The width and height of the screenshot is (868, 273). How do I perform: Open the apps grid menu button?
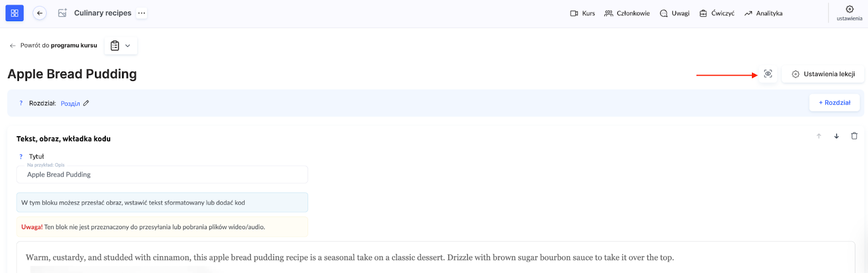[15, 13]
